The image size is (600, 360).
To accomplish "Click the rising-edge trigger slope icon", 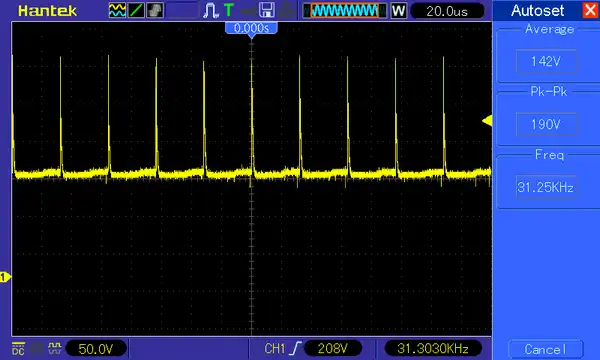I will point(295,348).
